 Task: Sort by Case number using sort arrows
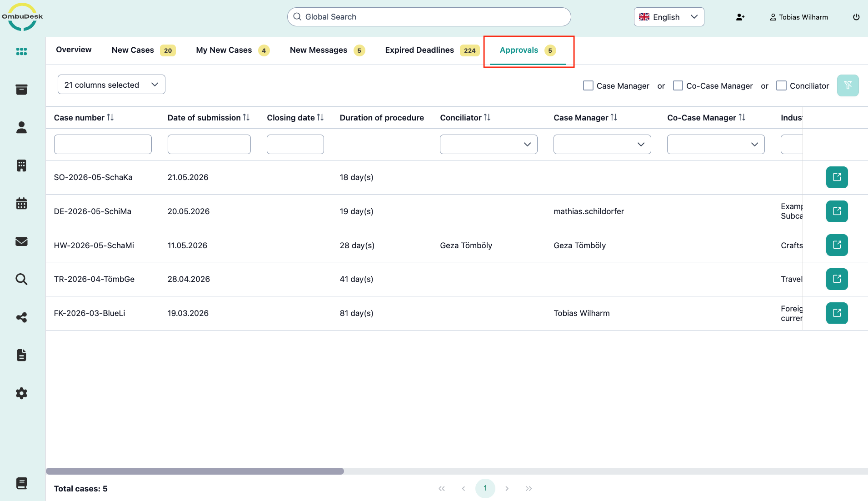click(x=110, y=118)
